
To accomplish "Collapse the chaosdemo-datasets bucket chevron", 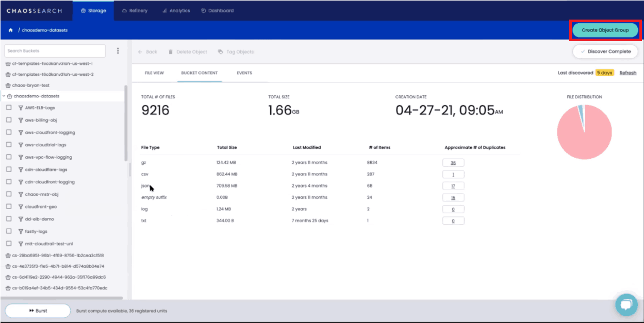I will (x=4, y=96).
